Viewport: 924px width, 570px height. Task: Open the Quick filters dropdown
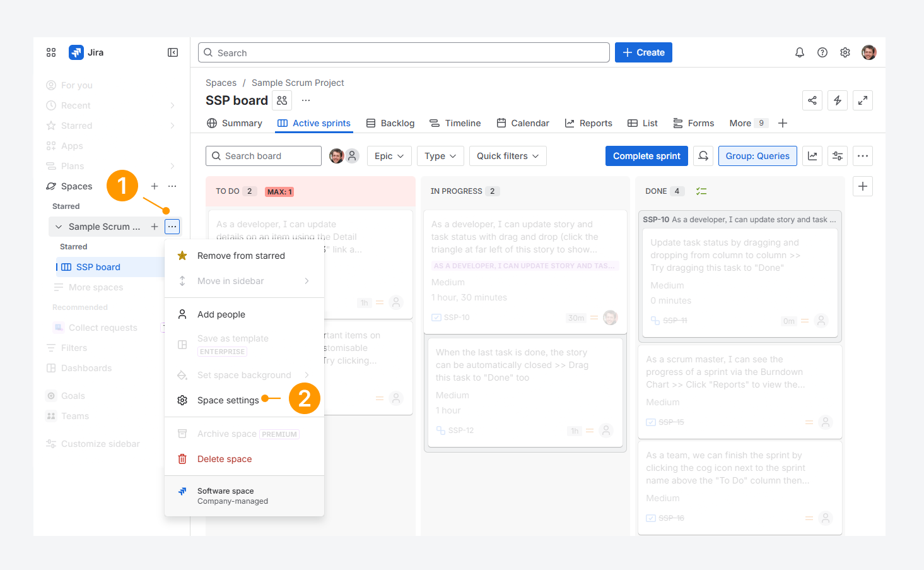pyautogui.click(x=508, y=156)
